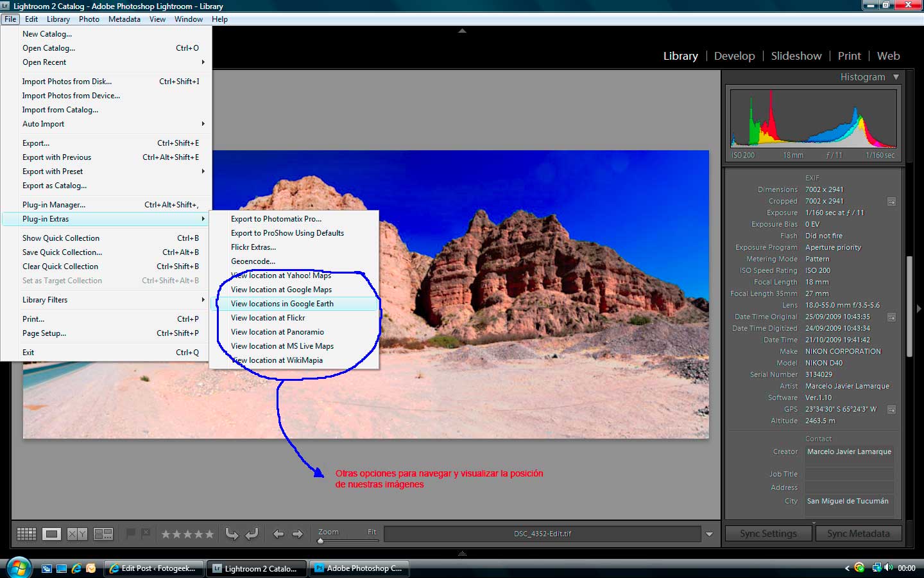Image resolution: width=924 pixels, height=578 pixels.
Task: Click Internet Explorer quick launch icon
Action: (76, 568)
